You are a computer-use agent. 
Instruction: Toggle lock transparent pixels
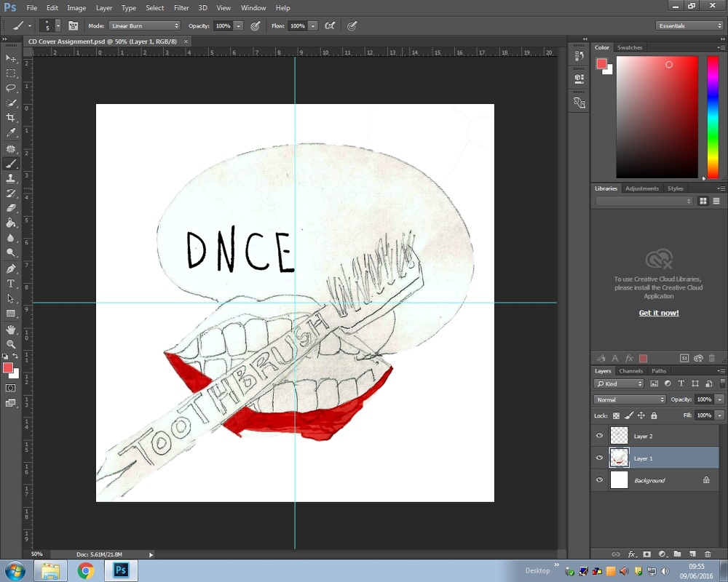click(616, 416)
